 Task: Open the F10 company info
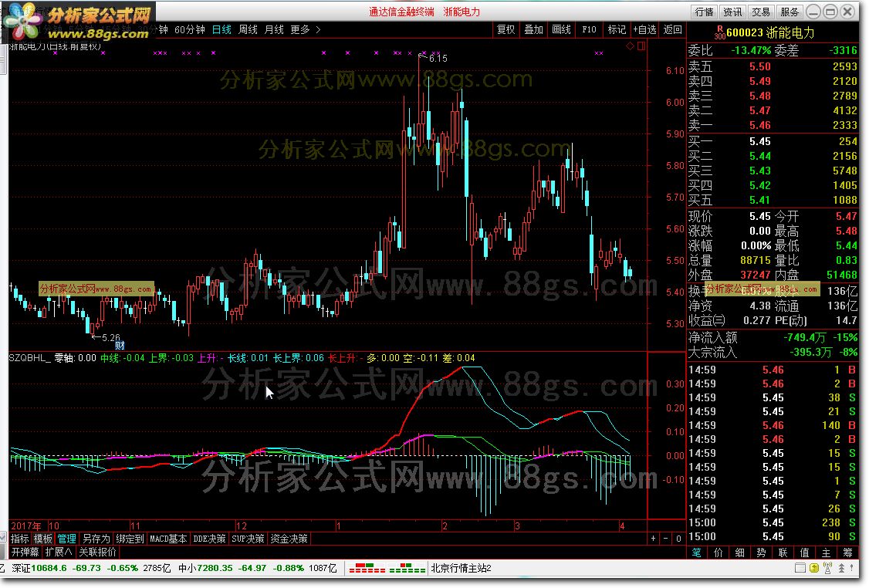click(589, 29)
